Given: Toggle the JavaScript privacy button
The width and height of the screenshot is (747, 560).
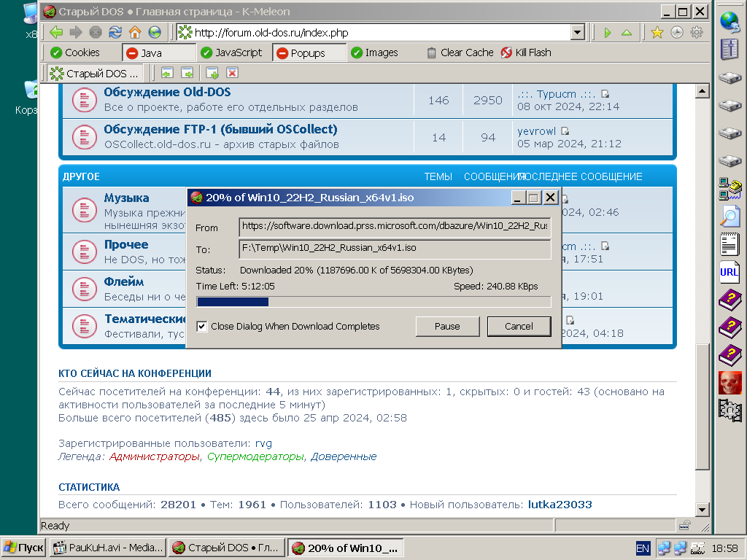Looking at the screenshot, I should pos(231,52).
